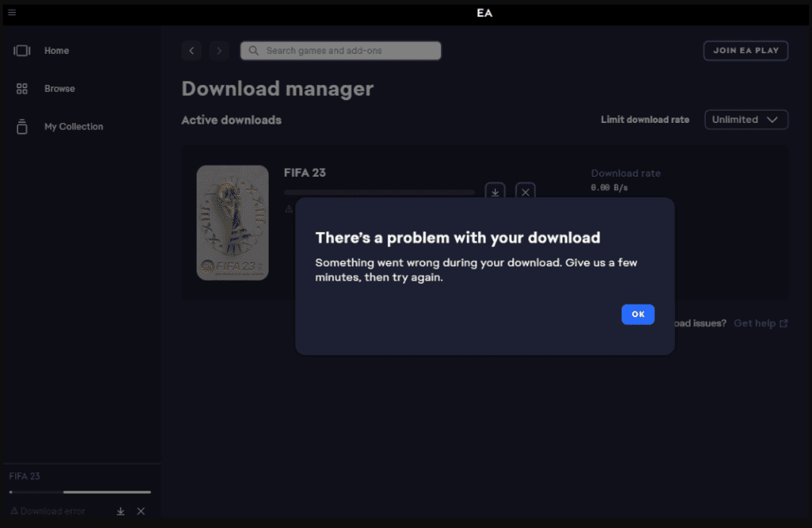Open the Get help link
This screenshot has height=528, width=812.
[x=755, y=323]
